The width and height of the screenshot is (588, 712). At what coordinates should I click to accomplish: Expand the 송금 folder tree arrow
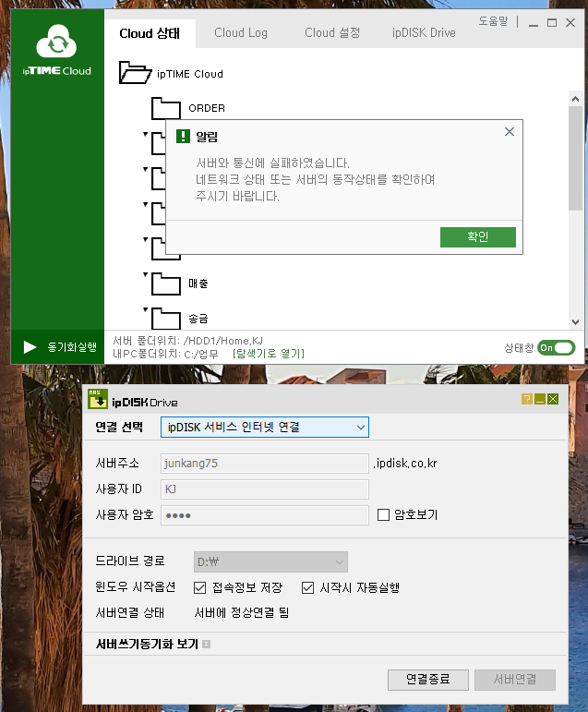tap(145, 309)
